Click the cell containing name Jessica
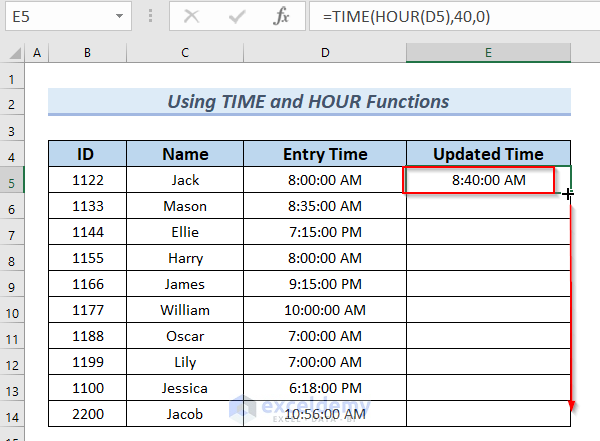The height and width of the screenshot is (441, 600). tap(185, 388)
